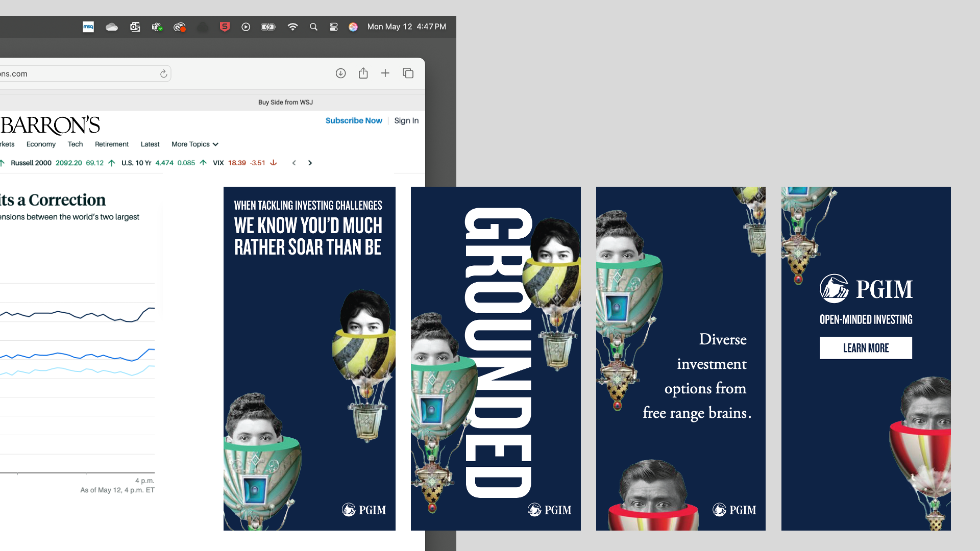
Task: Show tab overview icon
Action: point(408,73)
